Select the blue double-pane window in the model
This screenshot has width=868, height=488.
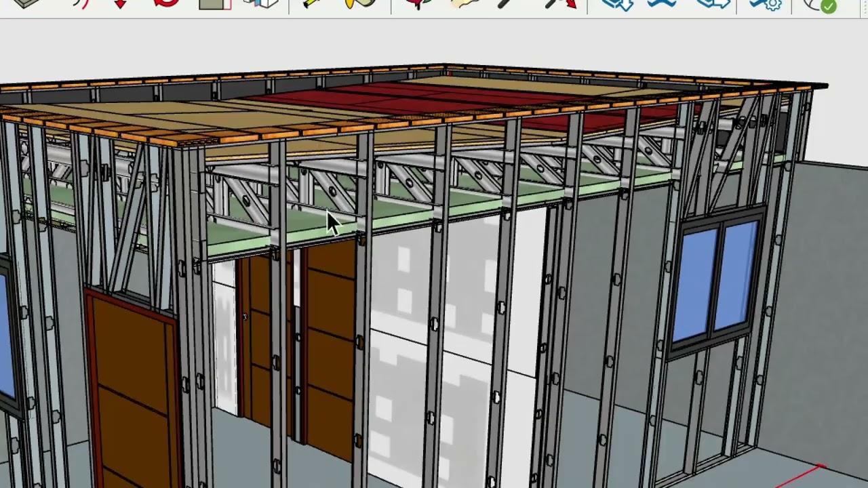pyautogui.click(x=715, y=282)
